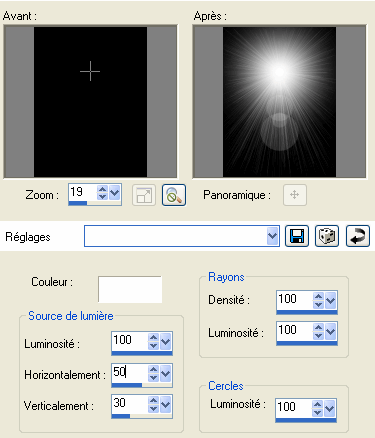Click the reset to default arrow icon
375x438 pixels.
[358, 236]
